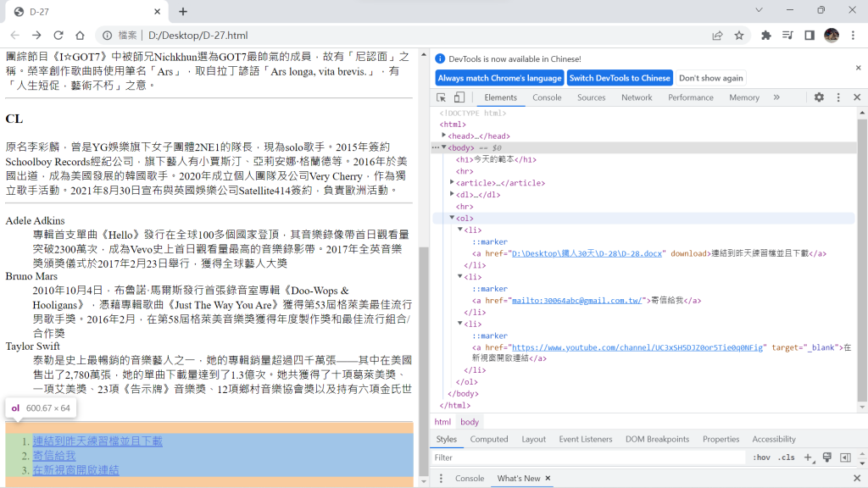This screenshot has height=488, width=868.
Task: Expand the article element
Action: [x=453, y=183]
